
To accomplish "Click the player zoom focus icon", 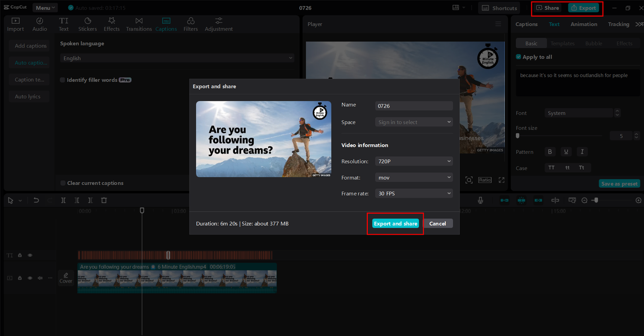I will click(469, 180).
